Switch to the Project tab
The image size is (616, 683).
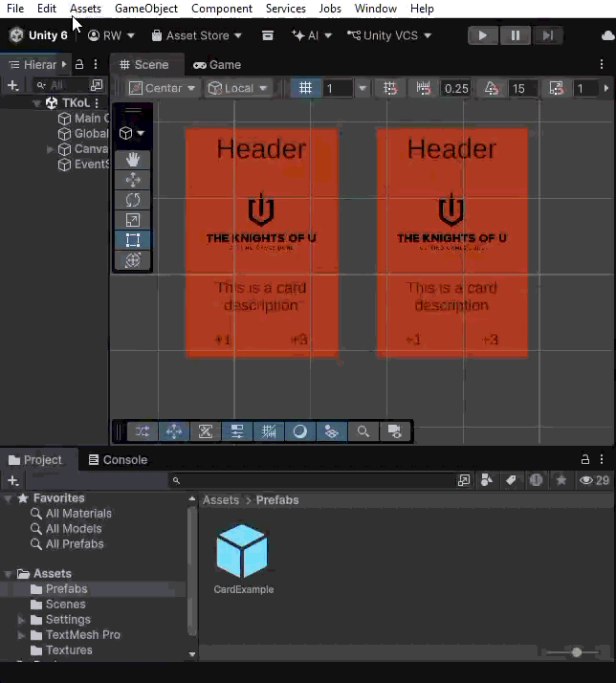pos(35,460)
